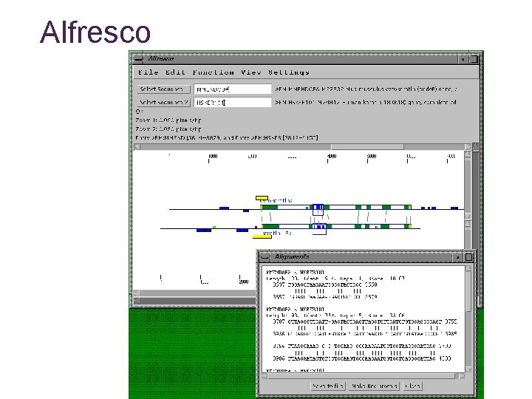Click the down arrow of Alignments vertical scrollbar
The width and height of the screenshot is (532, 399).
pos(468,369)
